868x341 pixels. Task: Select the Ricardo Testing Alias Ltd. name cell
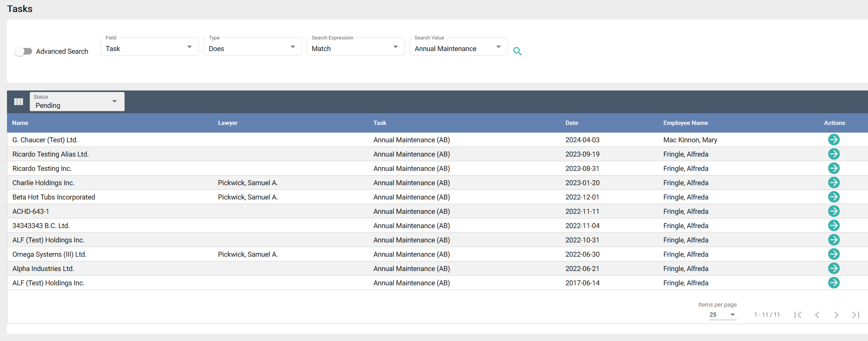tap(50, 154)
